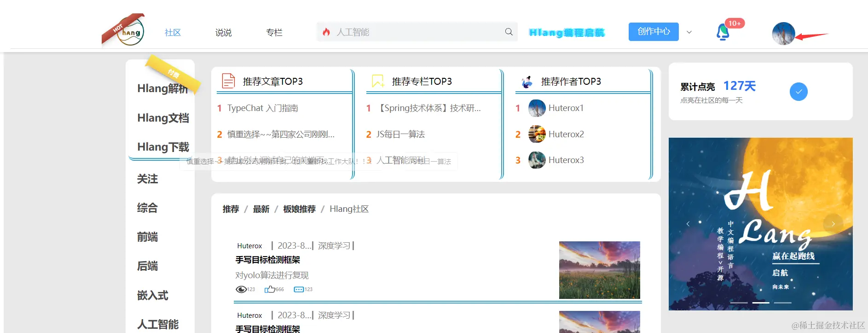Click 对yolo算法进行复现 description
The height and width of the screenshot is (333, 868).
272,275
